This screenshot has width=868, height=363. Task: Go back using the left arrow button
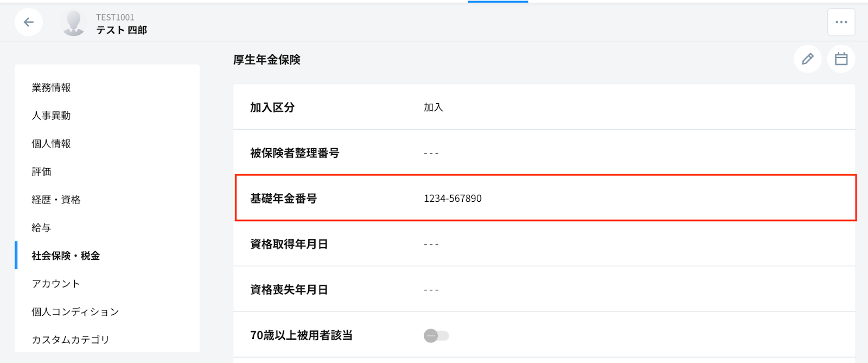click(x=29, y=22)
